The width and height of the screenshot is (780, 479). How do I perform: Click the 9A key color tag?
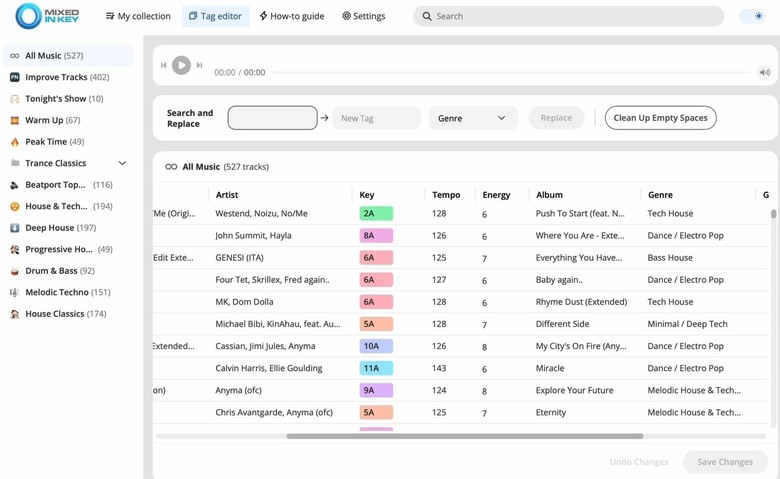[x=376, y=390]
